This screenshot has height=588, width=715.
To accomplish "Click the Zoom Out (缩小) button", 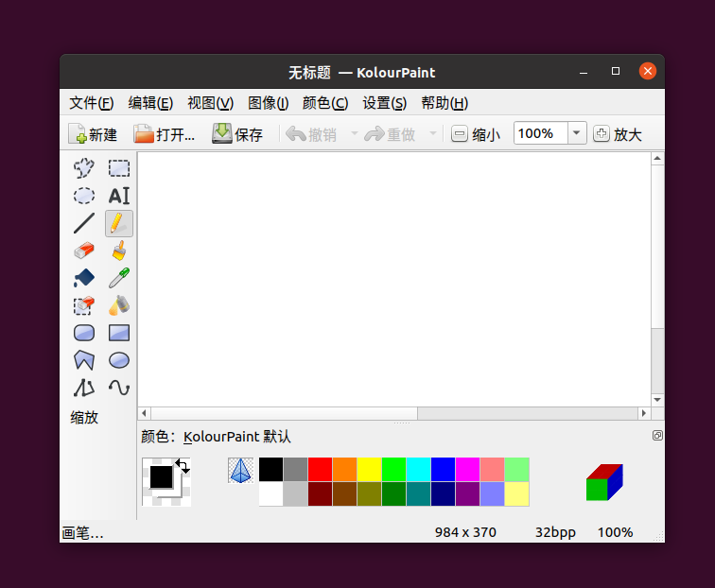I will pos(476,134).
